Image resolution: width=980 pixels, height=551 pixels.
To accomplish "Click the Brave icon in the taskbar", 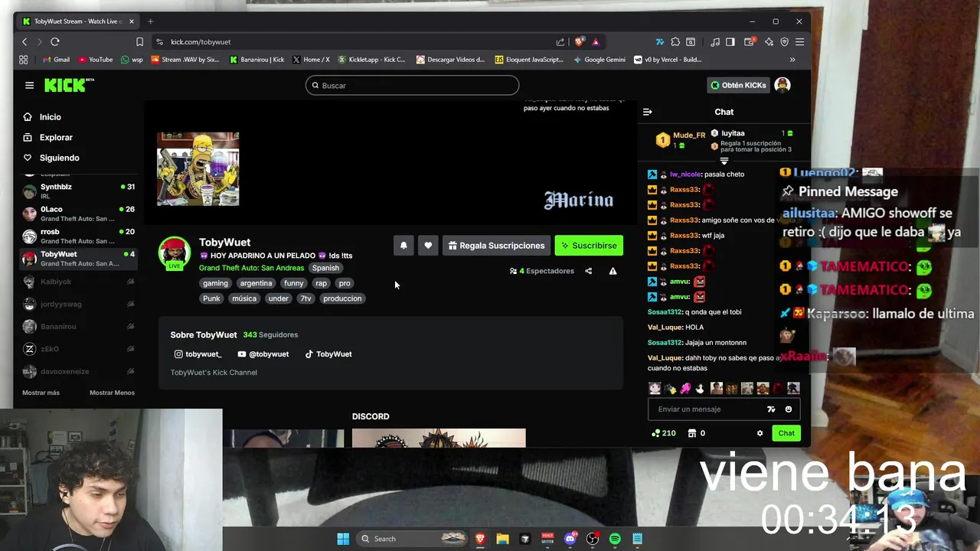I will pyautogui.click(x=480, y=539).
